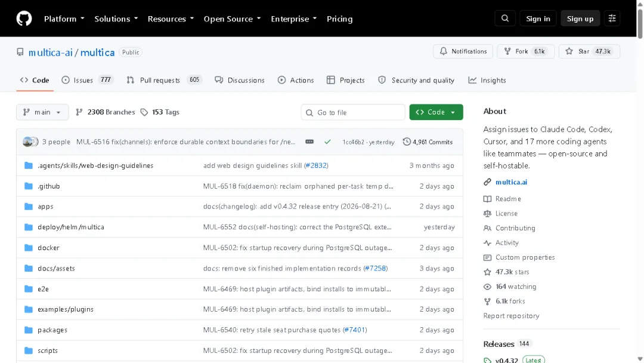Image resolution: width=644 pixels, height=363 pixels.
Task: Open pull request #2832 link
Action: click(316, 165)
